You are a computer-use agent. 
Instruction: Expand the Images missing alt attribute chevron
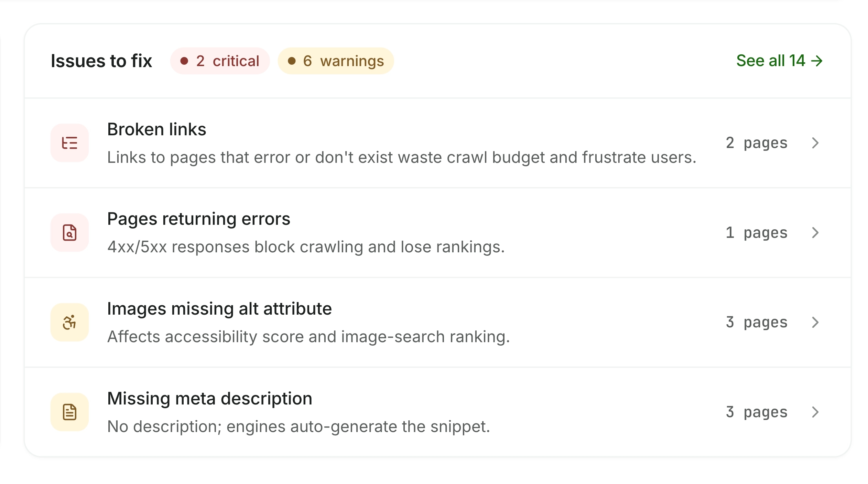815,322
